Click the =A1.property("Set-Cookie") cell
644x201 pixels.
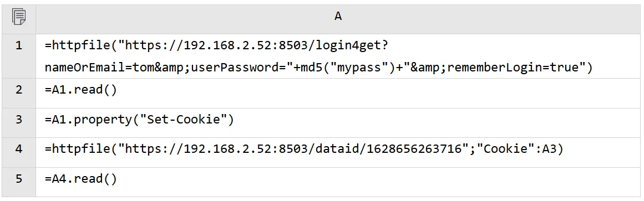(338, 123)
